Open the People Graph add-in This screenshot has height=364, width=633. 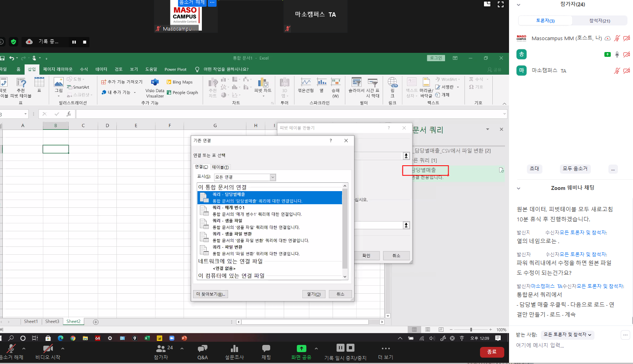pos(169,93)
